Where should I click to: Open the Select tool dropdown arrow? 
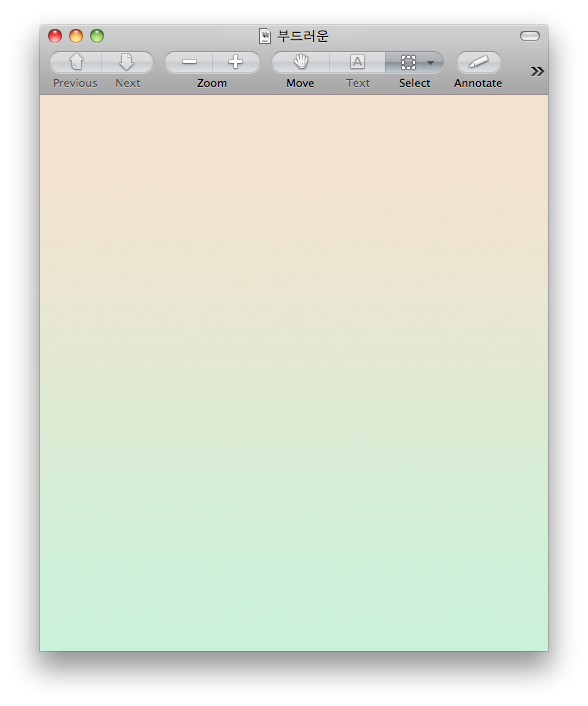tap(430, 63)
